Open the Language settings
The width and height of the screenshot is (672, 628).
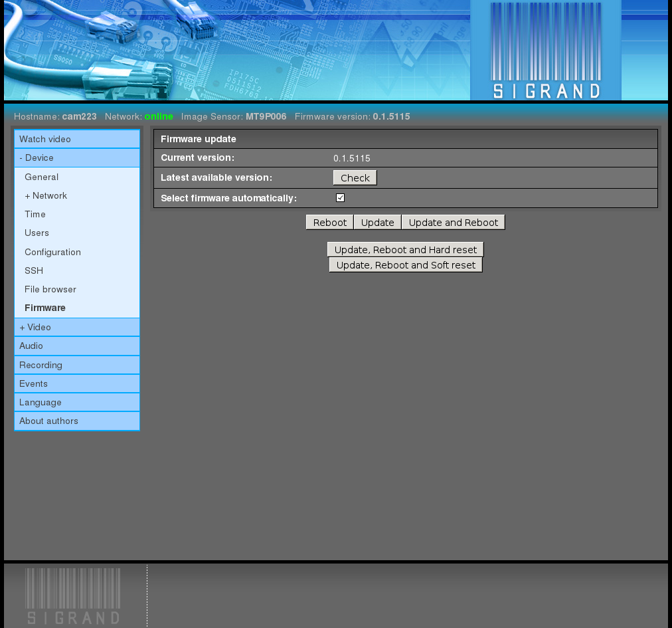pyautogui.click(x=41, y=403)
